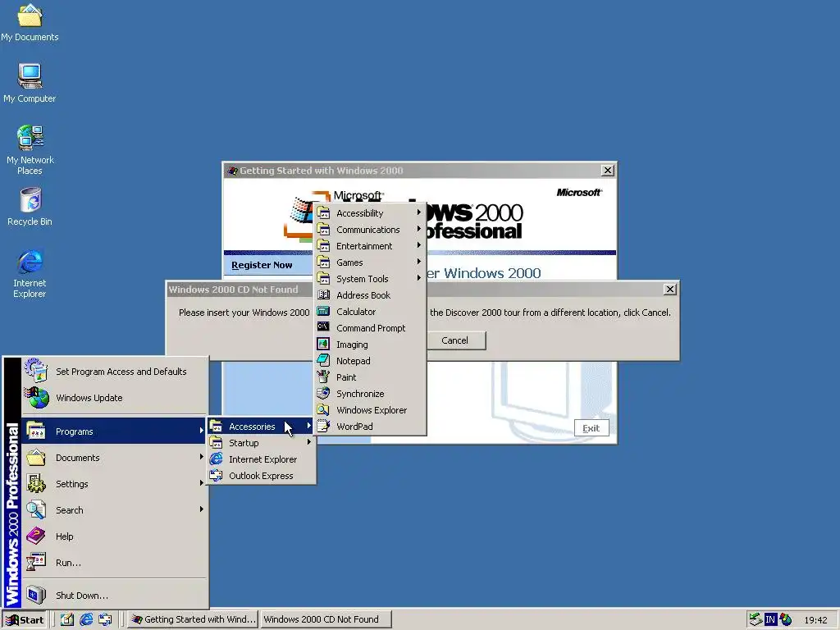The height and width of the screenshot is (630, 840).
Task: Expand the Games submenu arrow
Action: [419, 262]
